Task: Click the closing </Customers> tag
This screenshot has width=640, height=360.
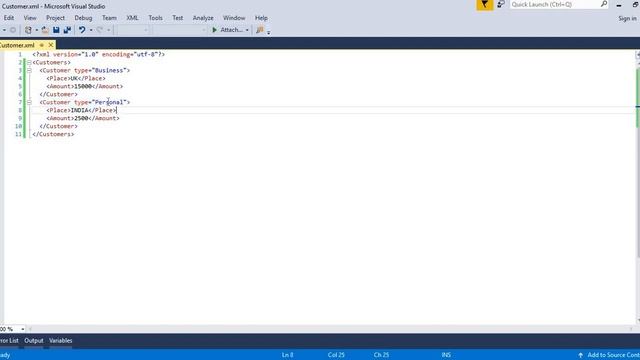Action: 53,134
